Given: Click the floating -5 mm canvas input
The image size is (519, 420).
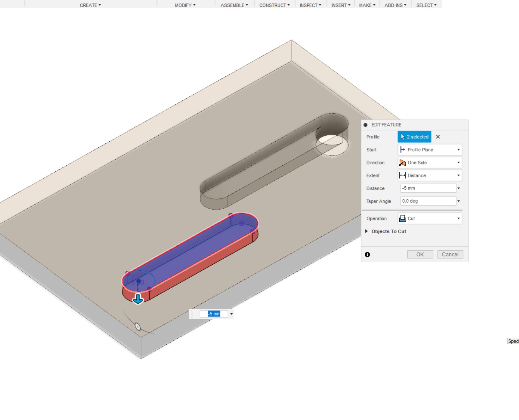Looking at the screenshot, I should pyautogui.click(x=214, y=314).
